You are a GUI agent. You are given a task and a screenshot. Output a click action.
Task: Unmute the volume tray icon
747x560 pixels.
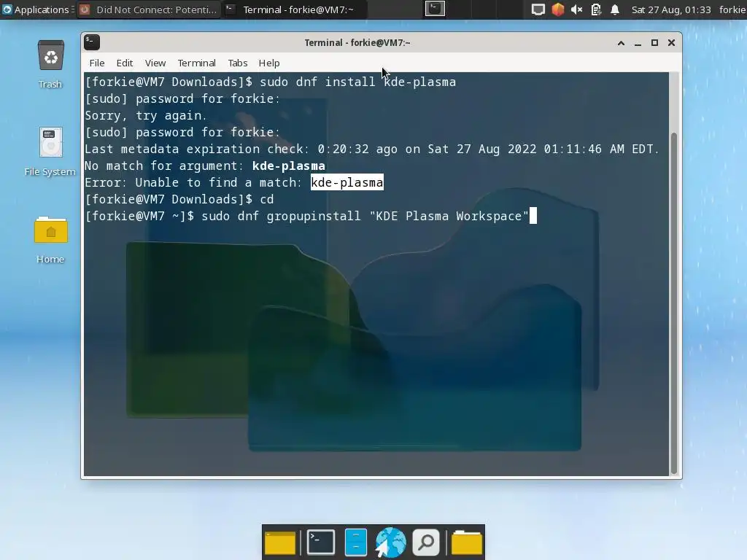[x=576, y=9]
